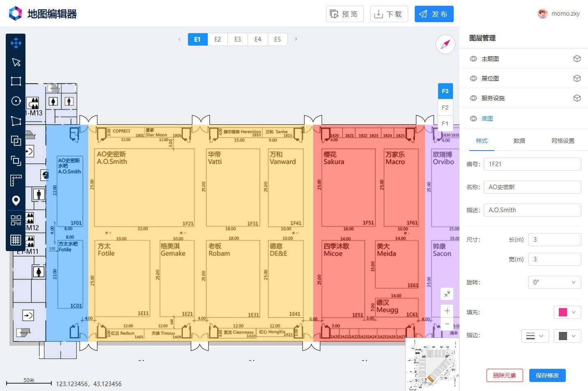Click the 3D cube icon for 展位图

point(577,78)
